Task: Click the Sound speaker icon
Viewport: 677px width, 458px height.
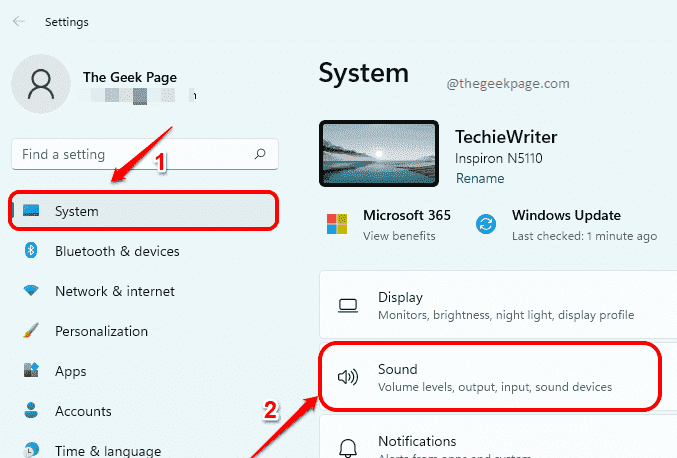Action: [x=348, y=377]
